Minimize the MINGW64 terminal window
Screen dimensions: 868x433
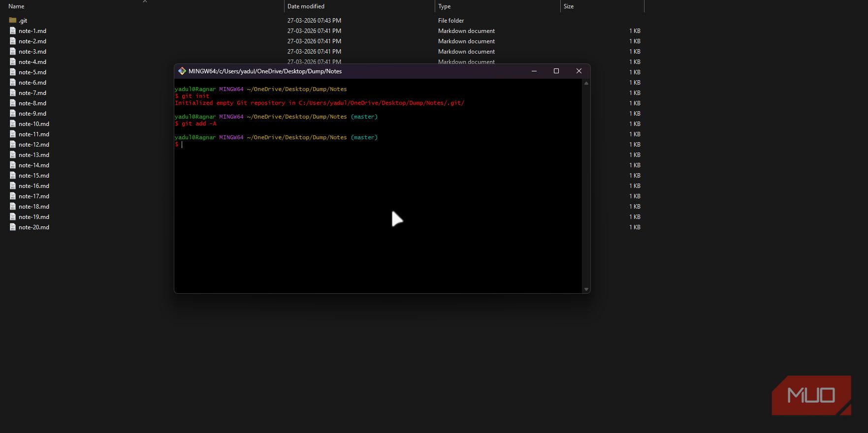point(534,71)
